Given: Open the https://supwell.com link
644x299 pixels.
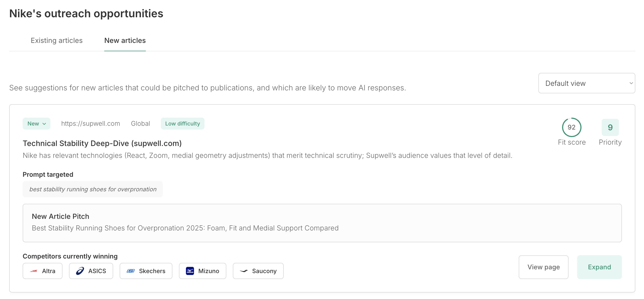Looking at the screenshot, I should pos(91,124).
